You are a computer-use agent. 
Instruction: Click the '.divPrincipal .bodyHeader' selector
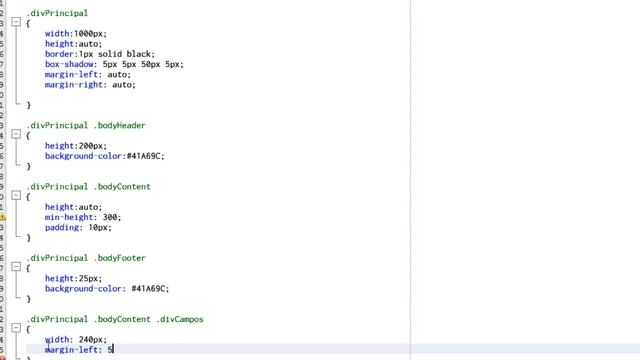click(x=86, y=125)
